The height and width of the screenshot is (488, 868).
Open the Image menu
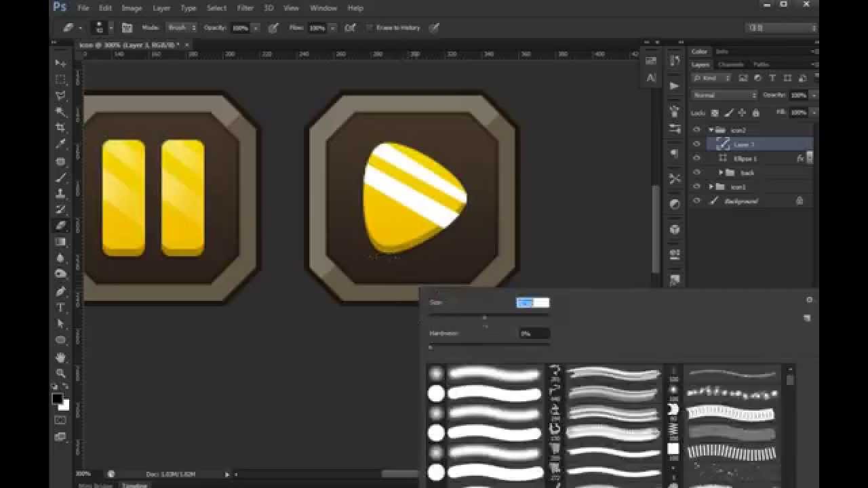click(x=132, y=8)
